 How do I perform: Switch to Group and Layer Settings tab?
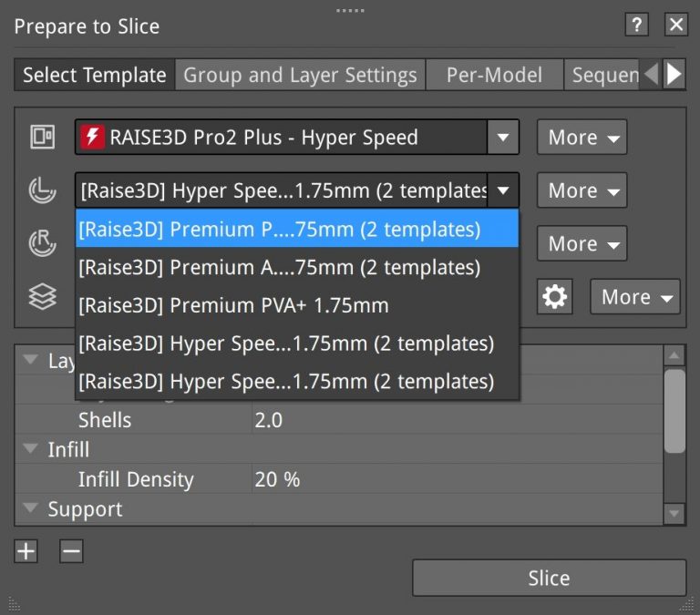click(x=300, y=75)
